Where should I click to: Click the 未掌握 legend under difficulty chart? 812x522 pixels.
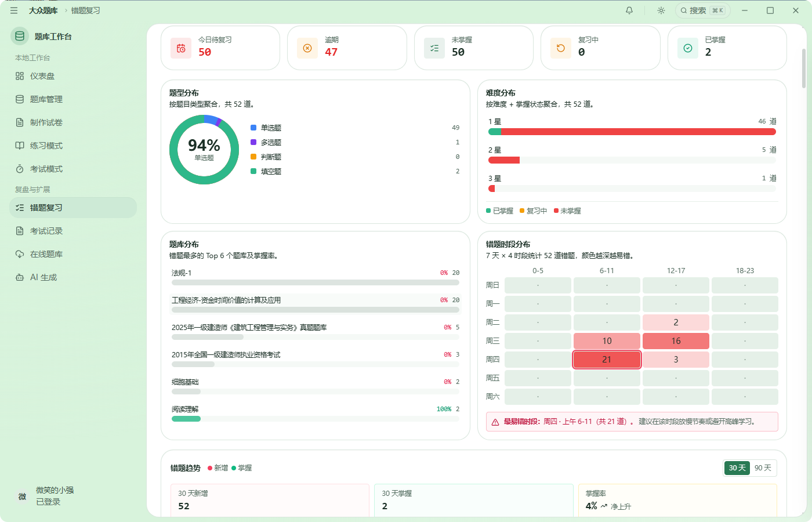[567, 211]
